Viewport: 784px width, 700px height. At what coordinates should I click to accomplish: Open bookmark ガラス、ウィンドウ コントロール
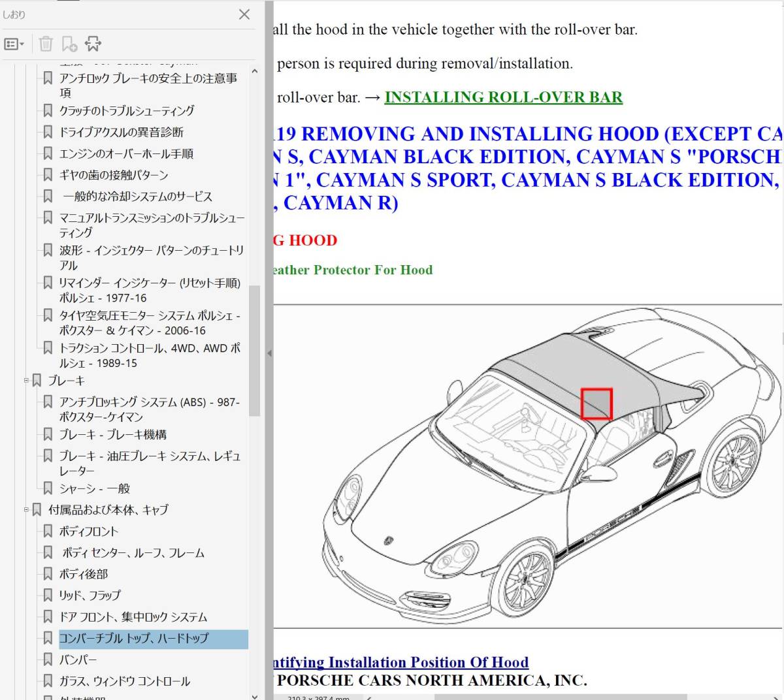tap(125, 681)
